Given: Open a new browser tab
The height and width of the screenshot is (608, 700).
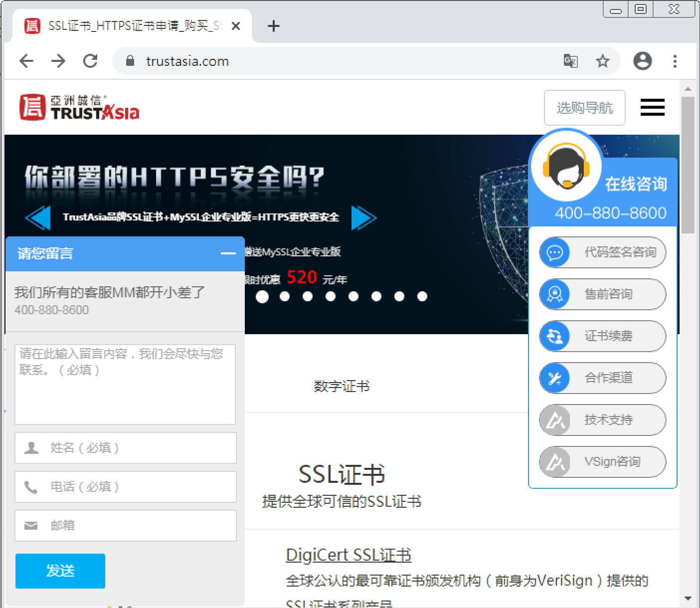Looking at the screenshot, I should pos(274,26).
